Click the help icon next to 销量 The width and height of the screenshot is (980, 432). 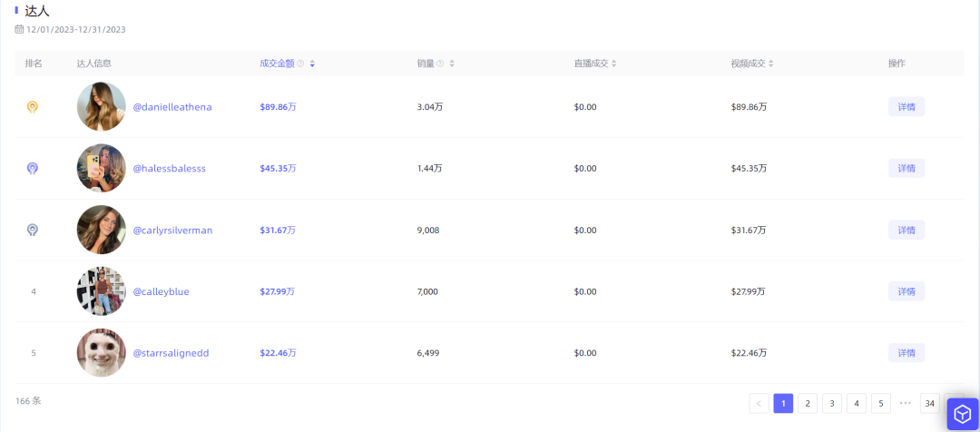click(x=440, y=64)
